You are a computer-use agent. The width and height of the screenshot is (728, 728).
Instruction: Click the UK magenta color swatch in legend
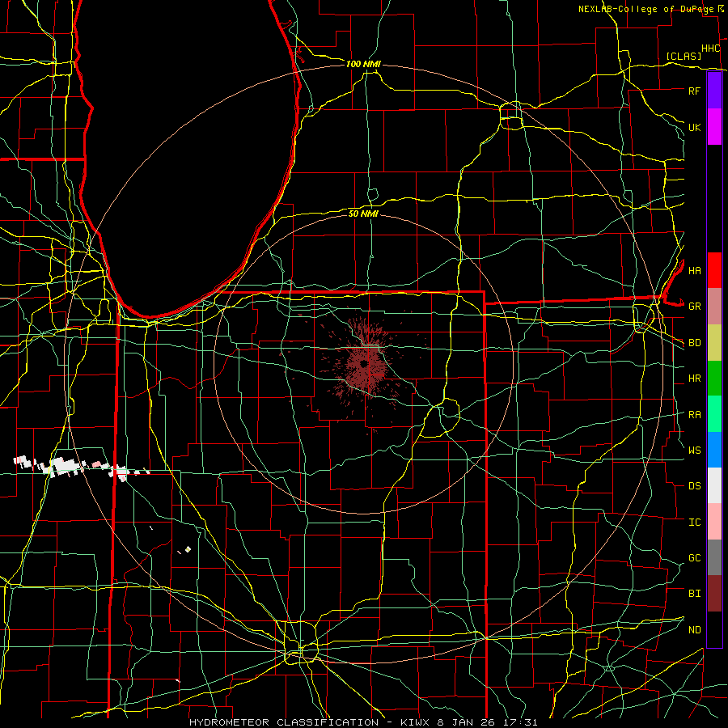click(x=714, y=127)
